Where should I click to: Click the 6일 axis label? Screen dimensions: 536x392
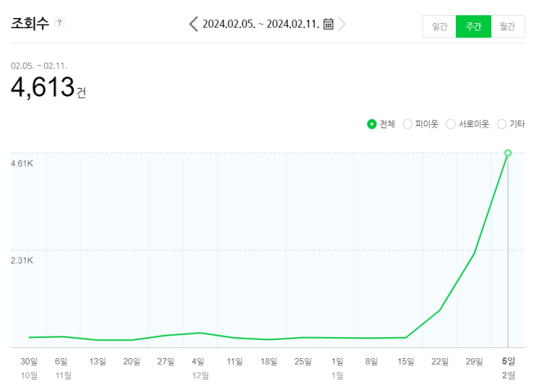(61, 361)
